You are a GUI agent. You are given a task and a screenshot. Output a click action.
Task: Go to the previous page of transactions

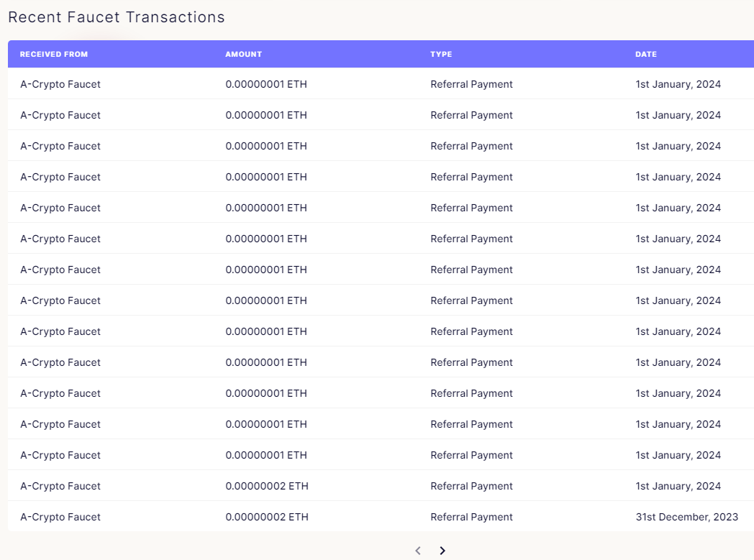point(418,551)
